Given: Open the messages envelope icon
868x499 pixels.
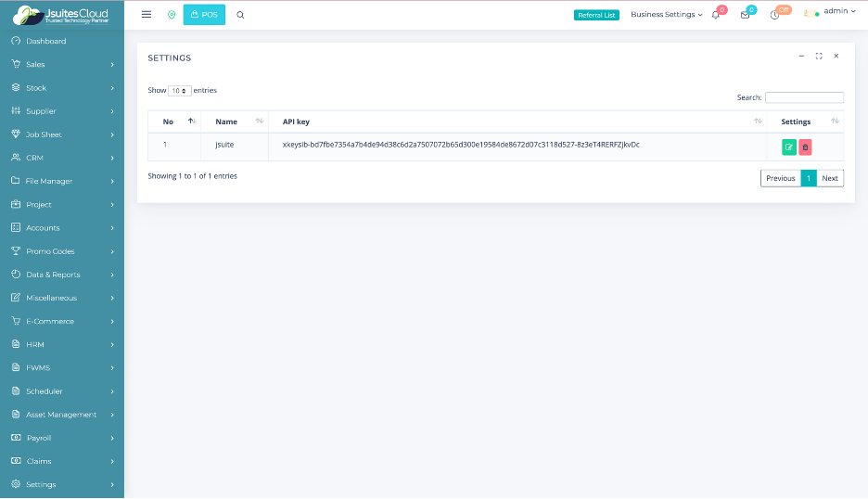Looking at the screenshot, I should tap(745, 15).
